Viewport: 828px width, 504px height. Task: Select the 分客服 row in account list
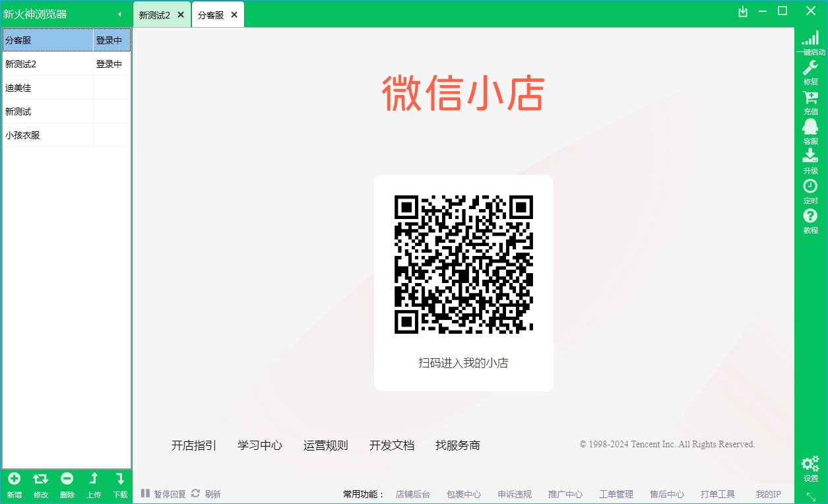coord(67,40)
